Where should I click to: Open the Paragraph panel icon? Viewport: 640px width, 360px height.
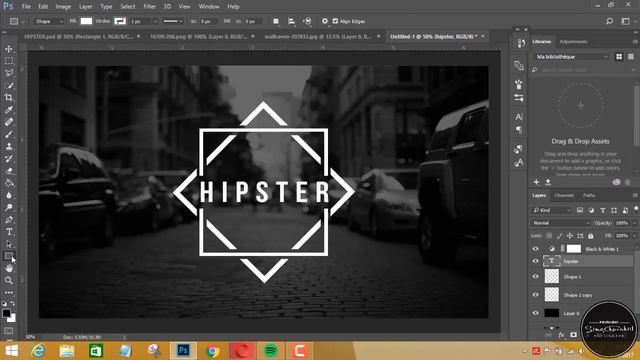pyautogui.click(x=519, y=130)
